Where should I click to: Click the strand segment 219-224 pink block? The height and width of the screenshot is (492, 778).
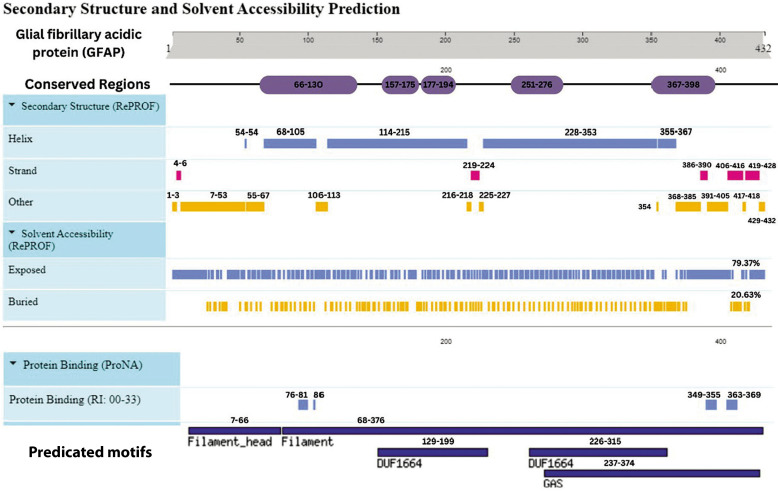[x=475, y=175]
